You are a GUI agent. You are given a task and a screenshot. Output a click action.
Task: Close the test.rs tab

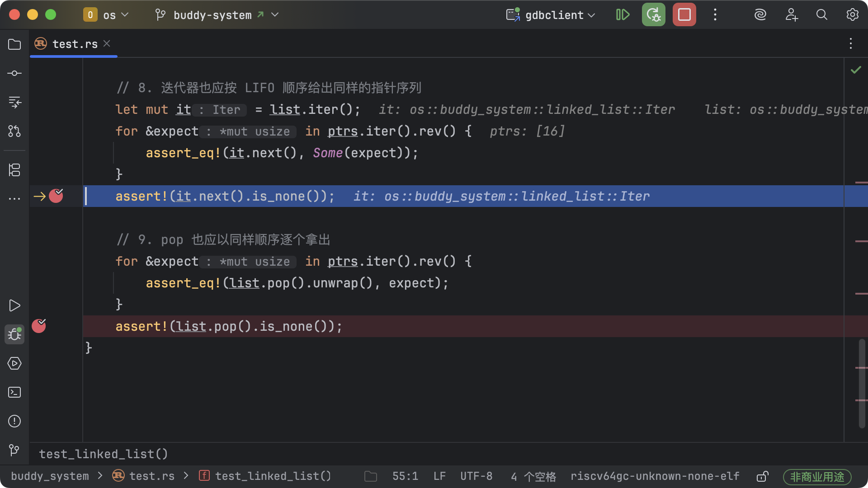click(x=107, y=43)
